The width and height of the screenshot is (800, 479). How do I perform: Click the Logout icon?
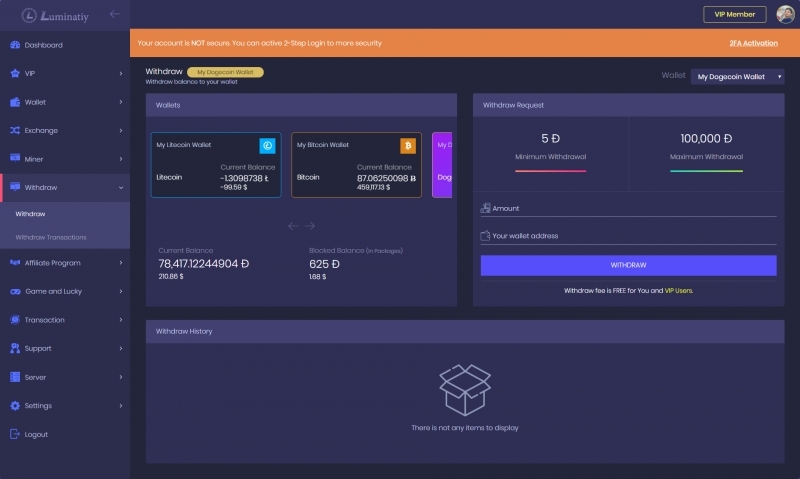click(15, 434)
